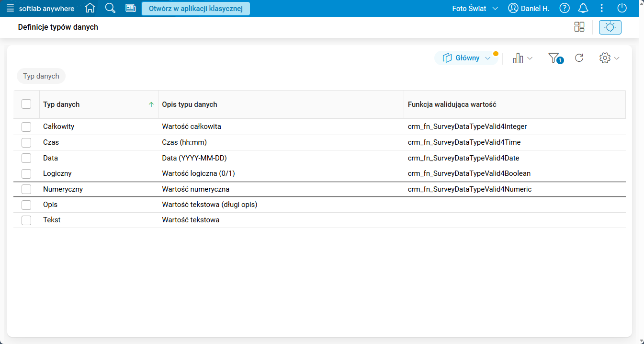Open the bar chart dropdown
This screenshot has height=344, width=644.
522,58
